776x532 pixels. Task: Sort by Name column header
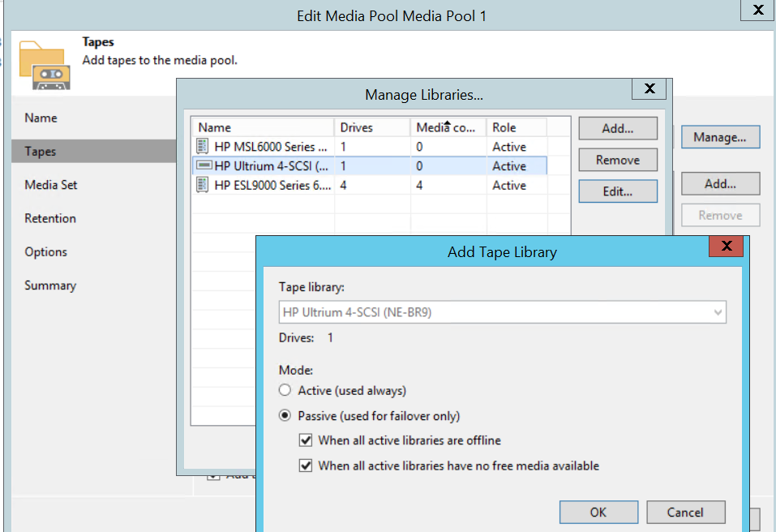(x=263, y=127)
